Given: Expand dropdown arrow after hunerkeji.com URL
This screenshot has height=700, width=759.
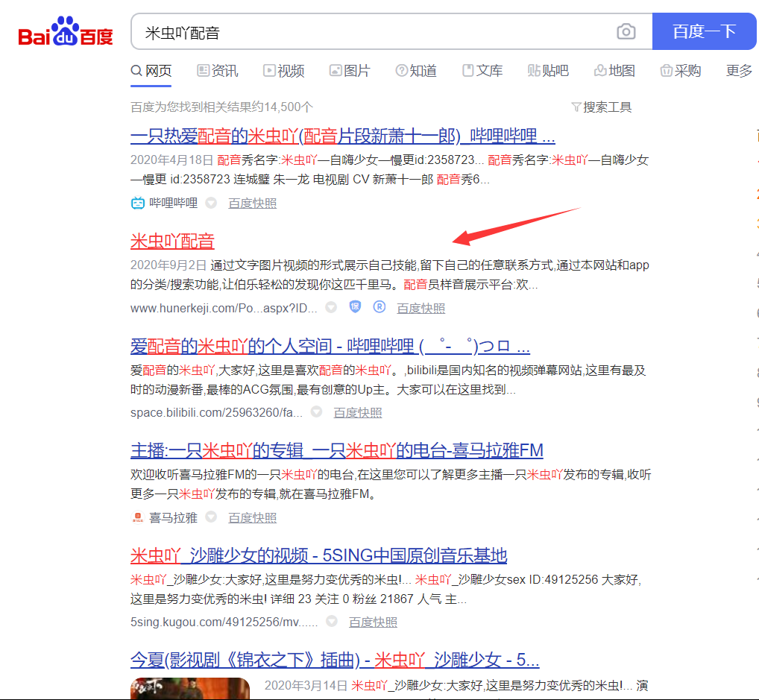Looking at the screenshot, I should (x=331, y=307).
